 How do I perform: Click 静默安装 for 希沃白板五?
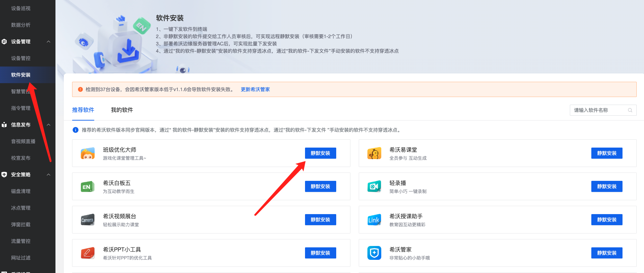pos(321,186)
